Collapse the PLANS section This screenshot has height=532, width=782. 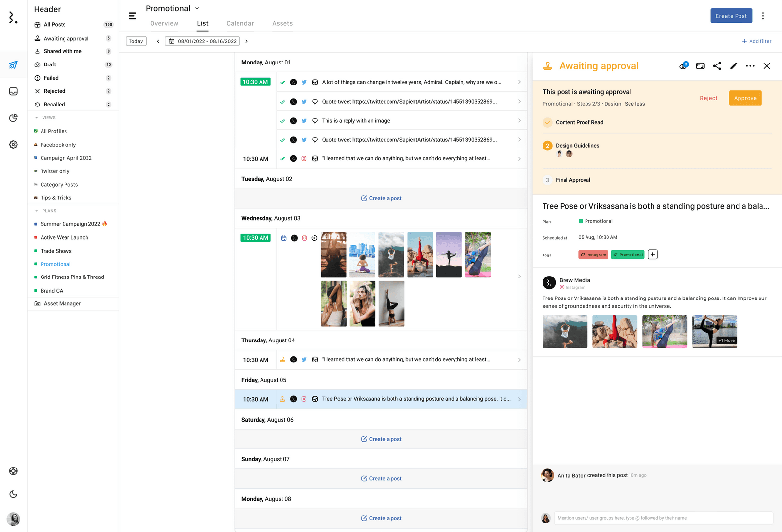[37, 211]
